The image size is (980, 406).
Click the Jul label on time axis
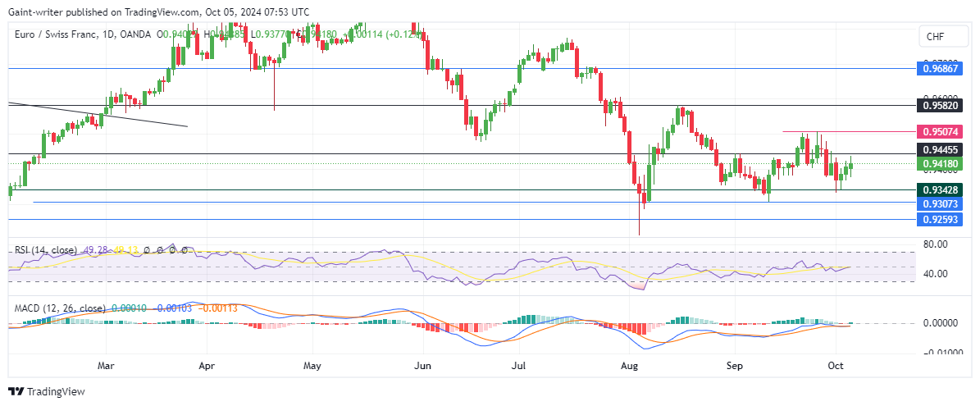click(x=518, y=366)
